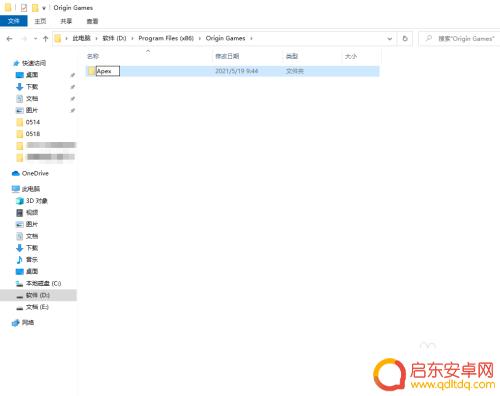Select the Apex folder icon
Viewport: 500px width, 396px height.
point(92,71)
